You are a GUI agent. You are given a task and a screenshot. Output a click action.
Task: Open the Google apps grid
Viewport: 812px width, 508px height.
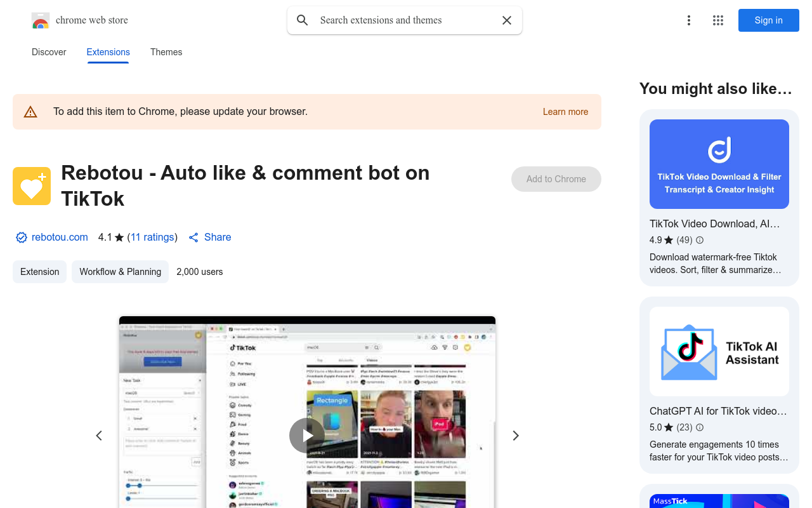coord(718,20)
